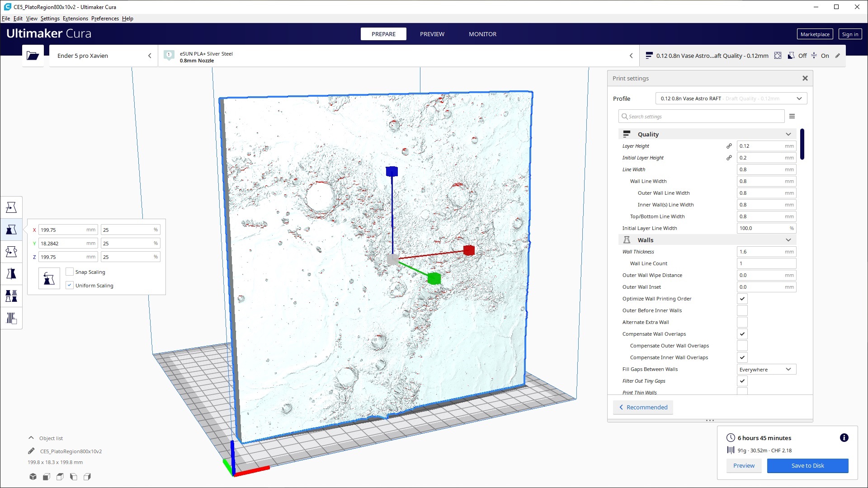868x488 pixels.
Task: Open print info details icon
Action: [x=844, y=437]
